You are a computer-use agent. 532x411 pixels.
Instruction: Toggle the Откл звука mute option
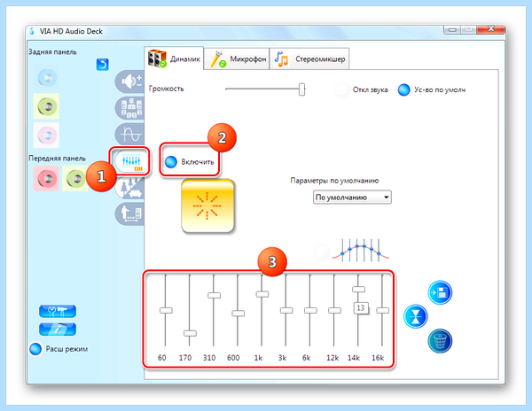(x=342, y=89)
